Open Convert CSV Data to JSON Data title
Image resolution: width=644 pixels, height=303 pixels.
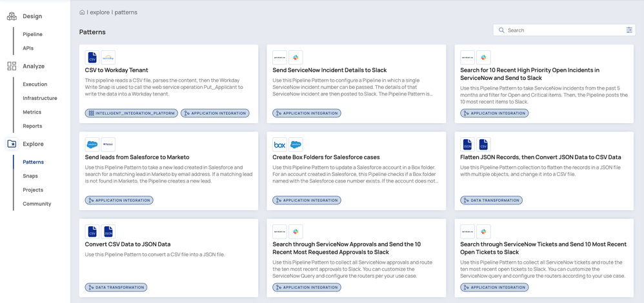(x=128, y=244)
